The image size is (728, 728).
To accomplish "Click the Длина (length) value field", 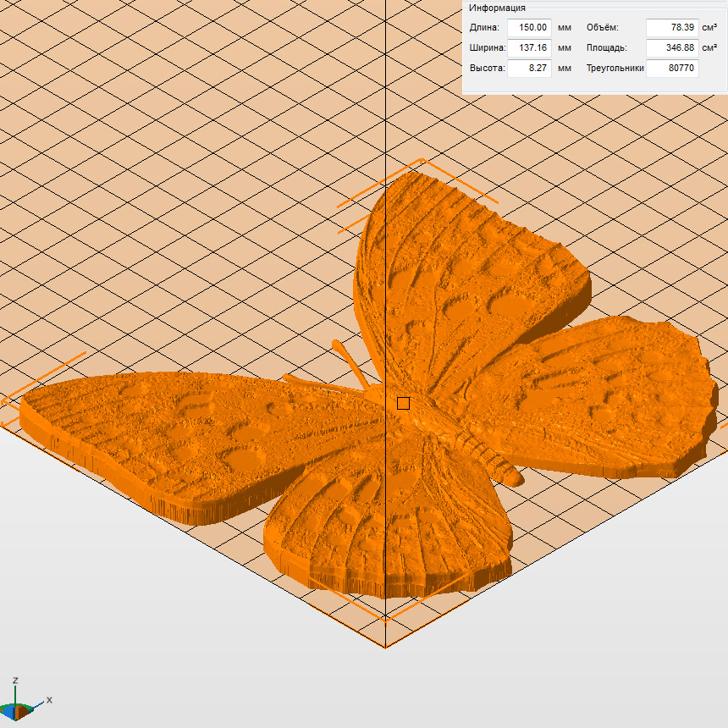I will click(x=529, y=28).
